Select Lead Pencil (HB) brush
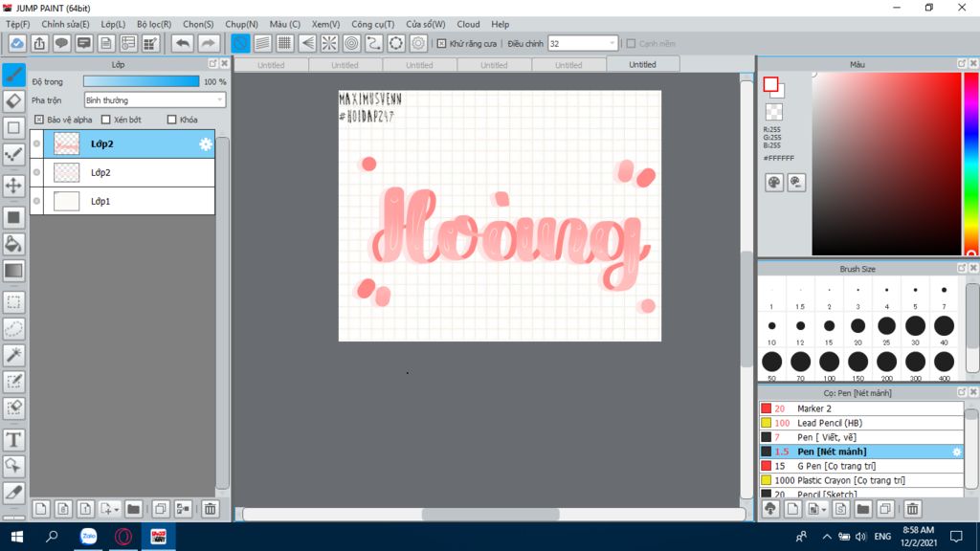The height and width of the screenshot is (551, 980). tap(861, 423)
